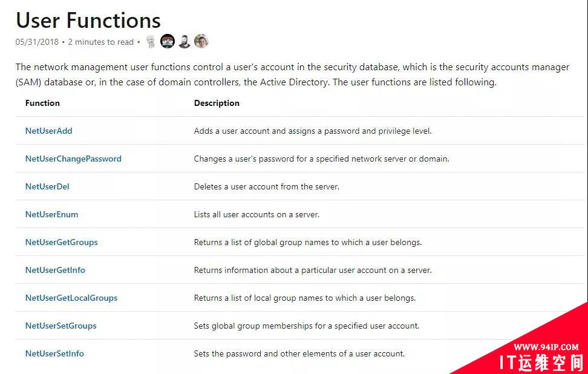Click the WWW.94IP.COM watermark text

tap(547, 347)
